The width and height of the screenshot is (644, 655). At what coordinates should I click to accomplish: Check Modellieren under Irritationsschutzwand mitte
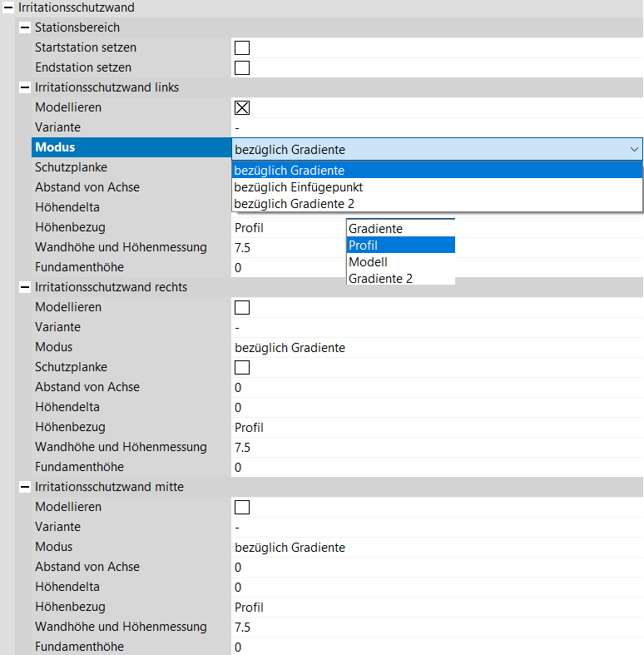(x=242, y=507)
